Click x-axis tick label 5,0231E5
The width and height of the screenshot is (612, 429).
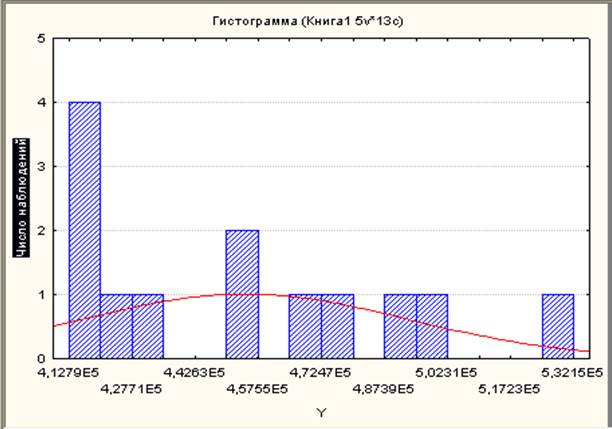pos(446,372)
